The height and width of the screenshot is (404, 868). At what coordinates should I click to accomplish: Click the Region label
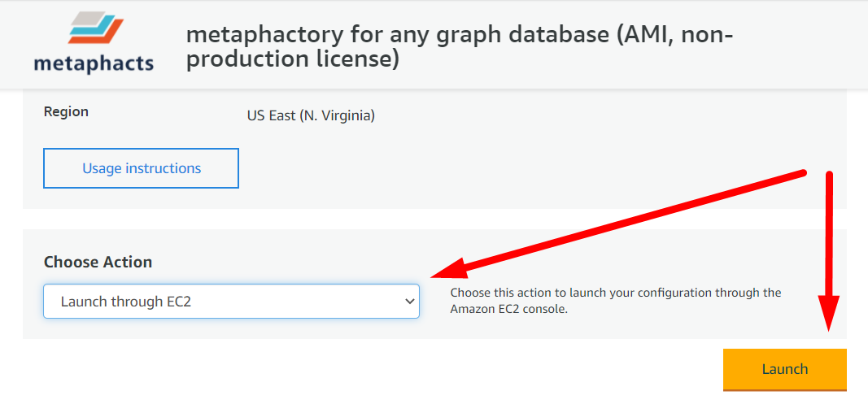66,111
